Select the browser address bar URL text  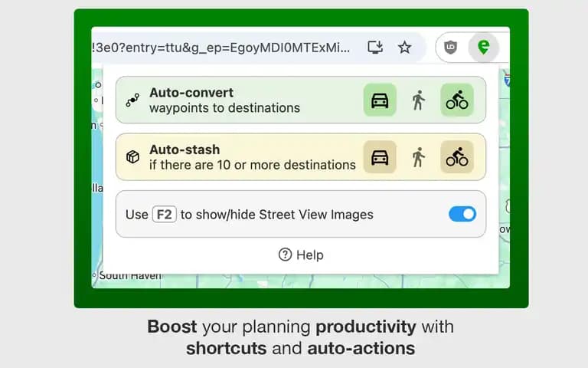click(x=221, y=48)
